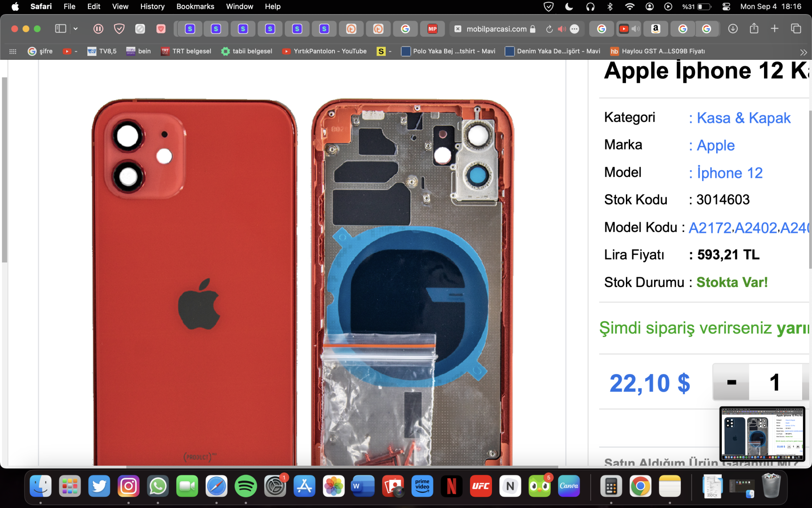Switch to the Google tab beside MP tab
Image resolution: width=812 pixels, height=508 pixels.
pos(405,29)
